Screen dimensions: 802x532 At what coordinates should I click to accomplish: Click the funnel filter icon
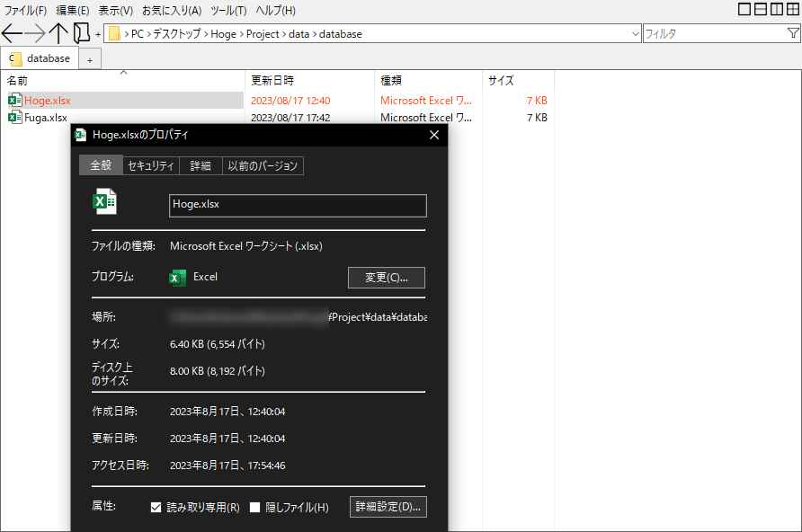(792, 34)
